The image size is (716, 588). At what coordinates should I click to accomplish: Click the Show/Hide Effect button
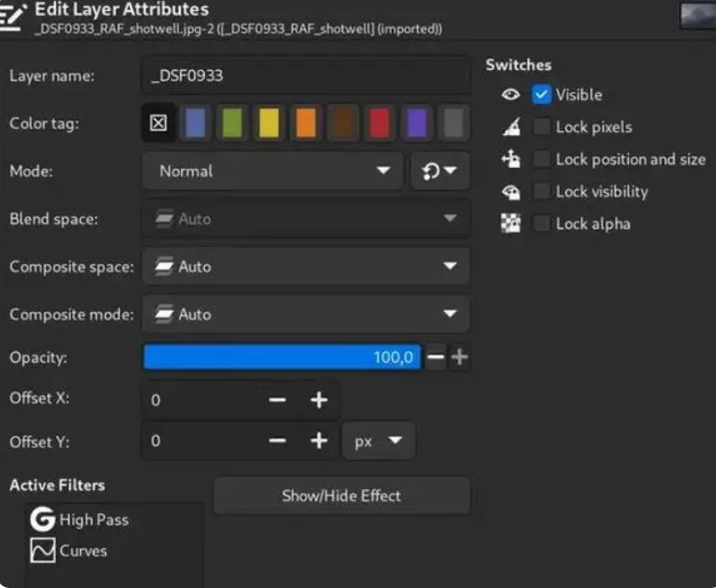point(341,496)
